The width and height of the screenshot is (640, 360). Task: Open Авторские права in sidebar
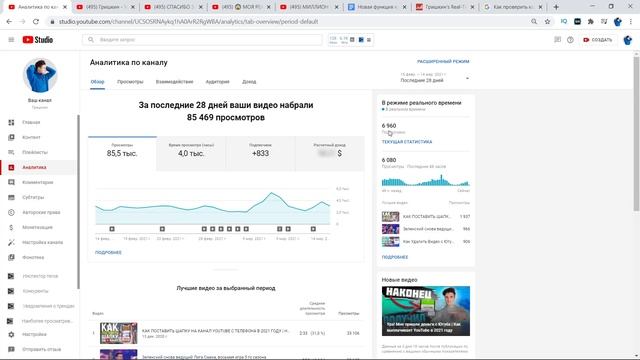(41, 213)
